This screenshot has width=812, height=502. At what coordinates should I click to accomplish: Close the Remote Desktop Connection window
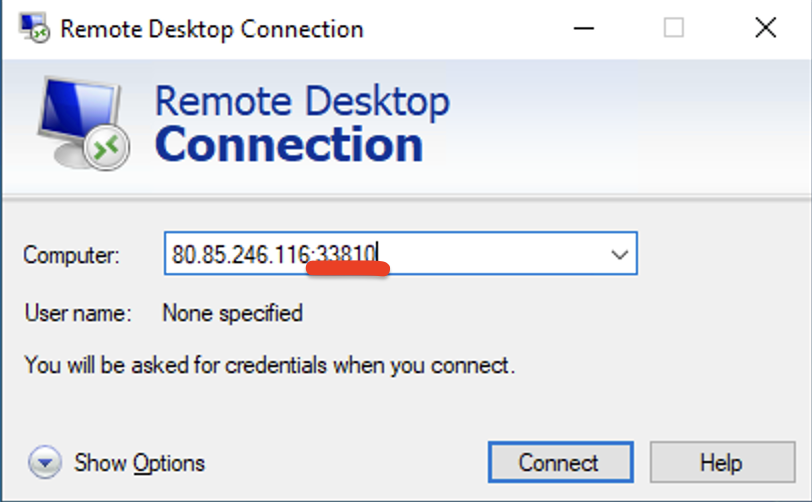pyautogui.click(x=766, y=28)
